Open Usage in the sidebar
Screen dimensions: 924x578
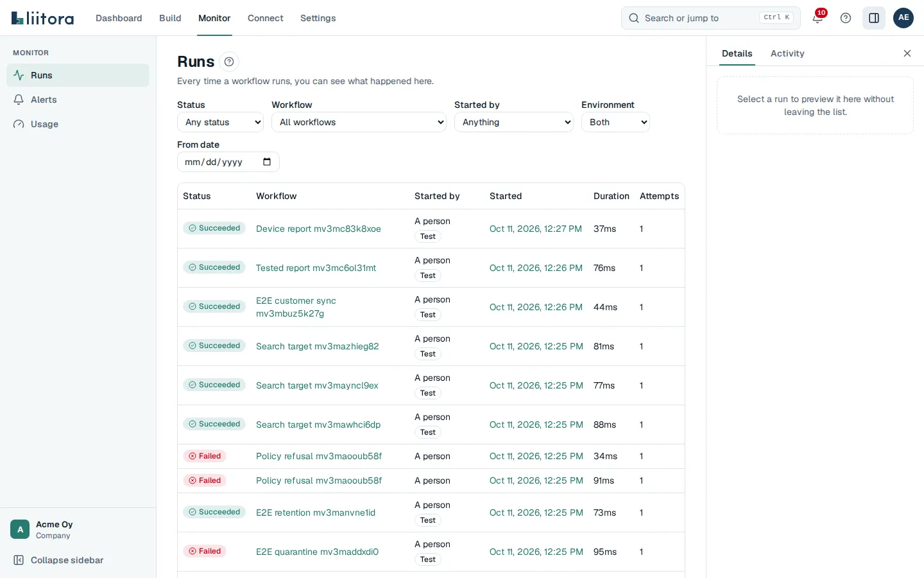click(78, 124)
